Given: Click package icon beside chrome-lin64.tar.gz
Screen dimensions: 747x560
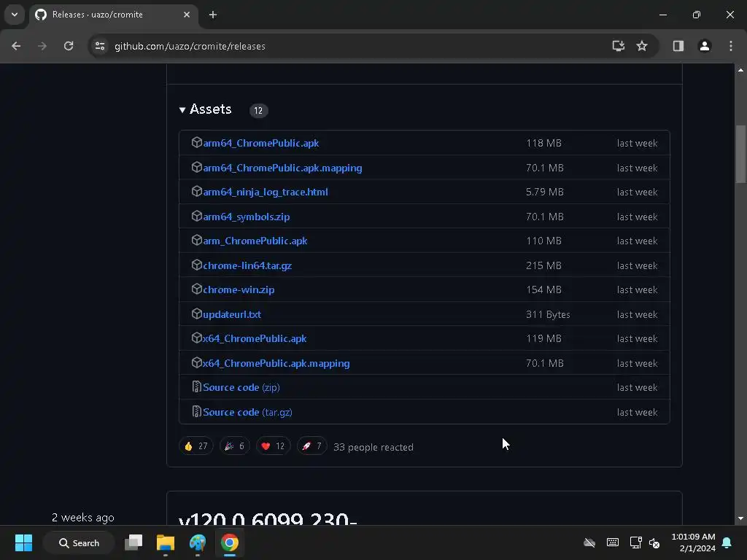Looking at the screenshot, I should click(x=197, y=265).
